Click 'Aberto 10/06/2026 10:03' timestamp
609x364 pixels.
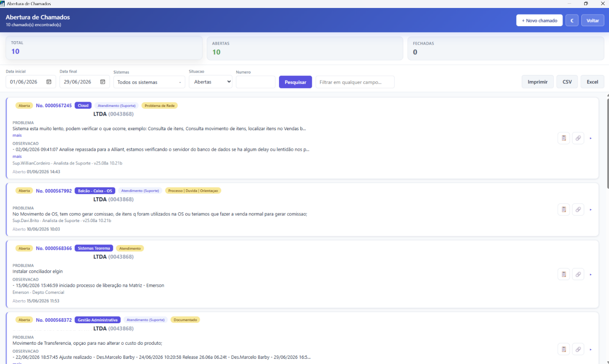[x=36, y=229]
